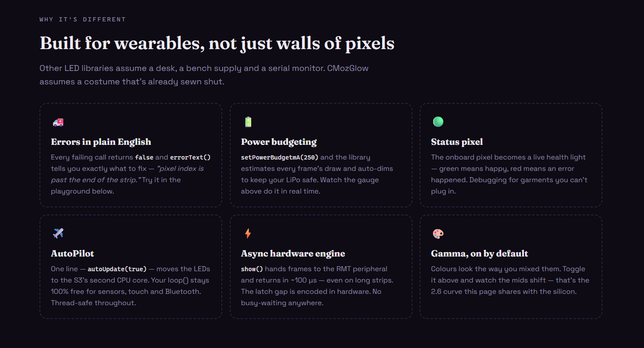Viewport: 644px width, 348px height.
Task: Click the show() code snippet
Action: click(252, 269)
